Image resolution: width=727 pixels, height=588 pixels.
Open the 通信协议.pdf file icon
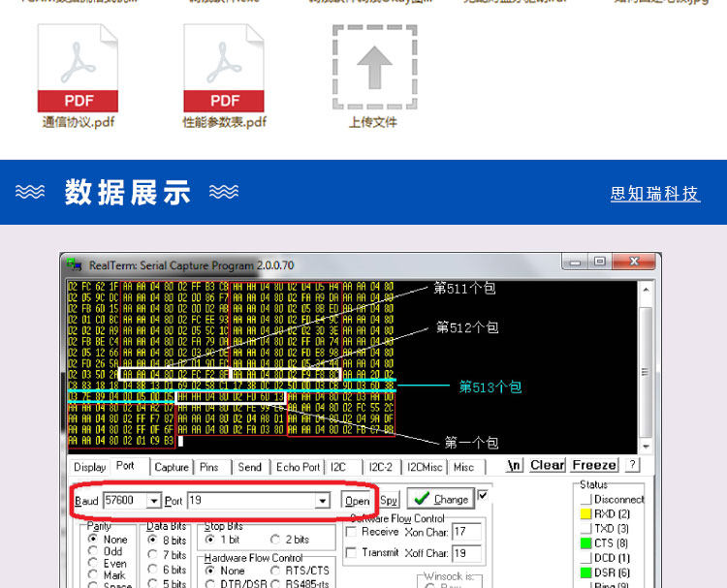coord(78,68)
